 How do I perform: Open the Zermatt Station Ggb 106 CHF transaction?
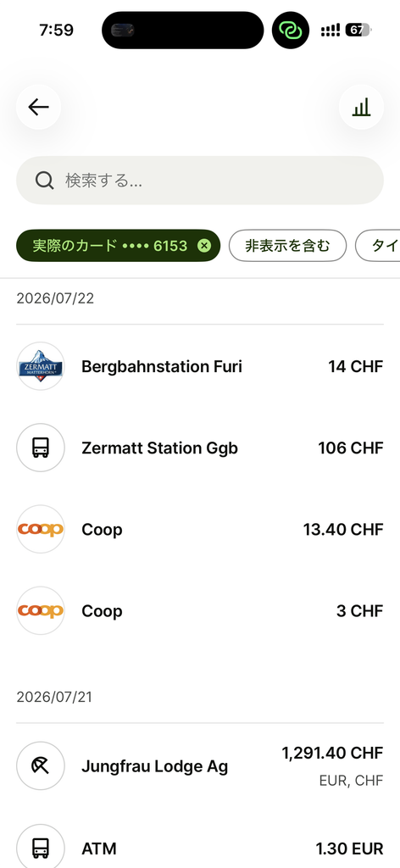(200, 448)
